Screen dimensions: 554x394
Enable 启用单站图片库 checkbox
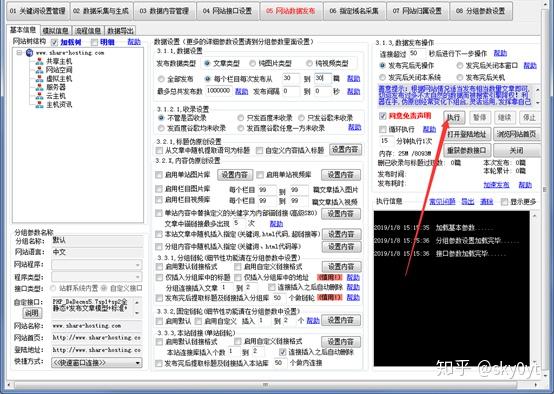[159, 175]
